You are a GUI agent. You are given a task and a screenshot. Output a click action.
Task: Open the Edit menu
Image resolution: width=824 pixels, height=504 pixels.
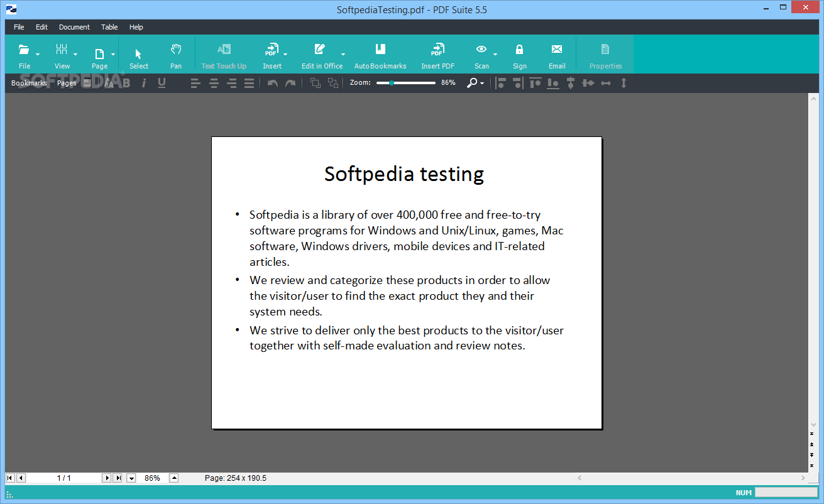pyautogui.click(x=41, y=27)
